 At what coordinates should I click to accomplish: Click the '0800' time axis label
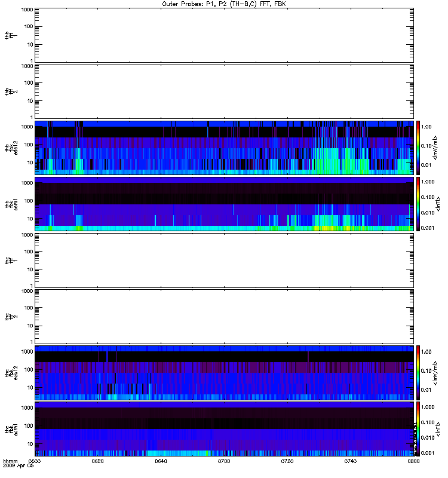pyautogui.click(x=413, y=461)
